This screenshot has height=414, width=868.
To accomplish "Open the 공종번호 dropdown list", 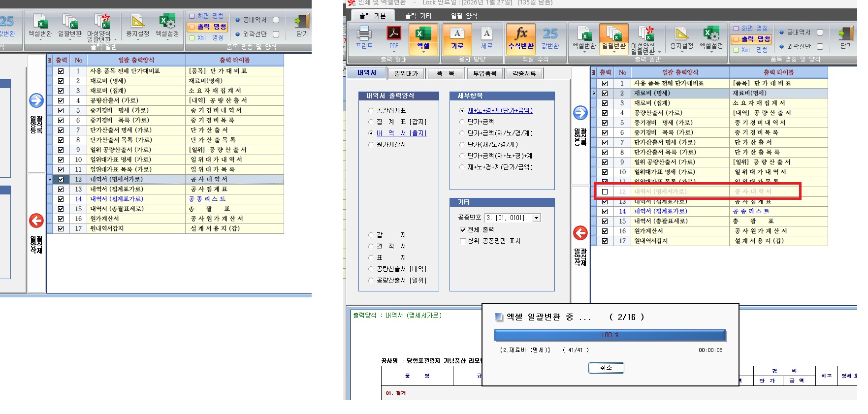I will tap(536, 218).
